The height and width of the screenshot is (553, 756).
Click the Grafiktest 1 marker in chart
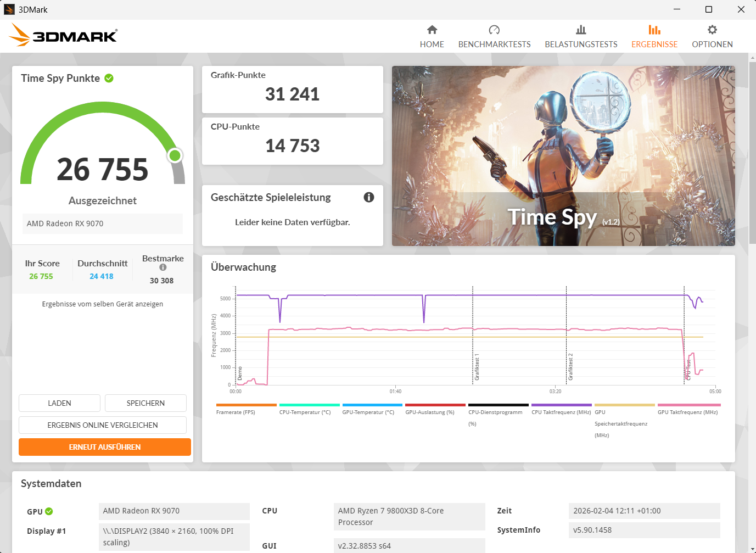click(x=477, y=368)
